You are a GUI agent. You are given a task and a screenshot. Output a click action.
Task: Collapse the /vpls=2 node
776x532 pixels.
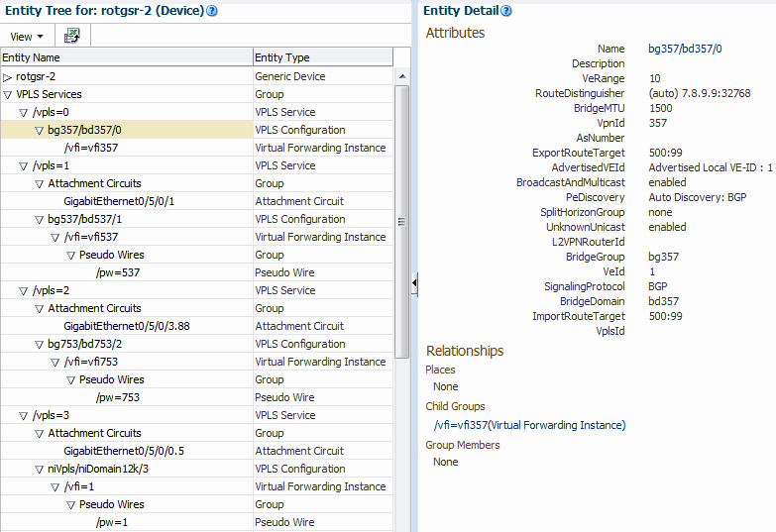(23, 290)
